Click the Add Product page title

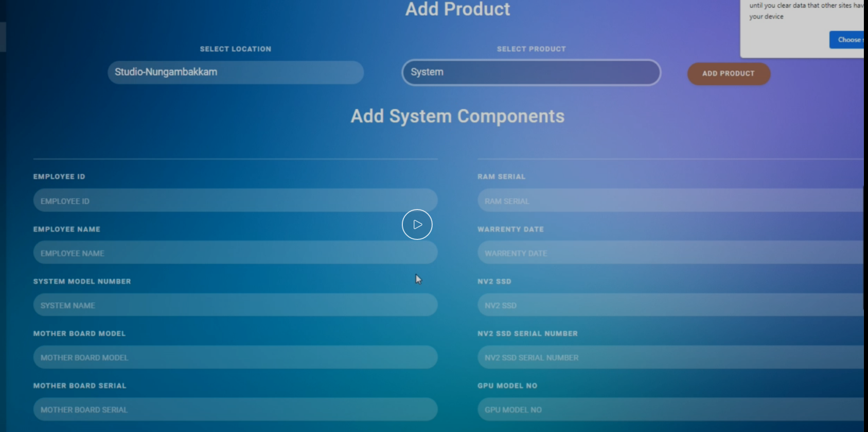tap(457, 9)
